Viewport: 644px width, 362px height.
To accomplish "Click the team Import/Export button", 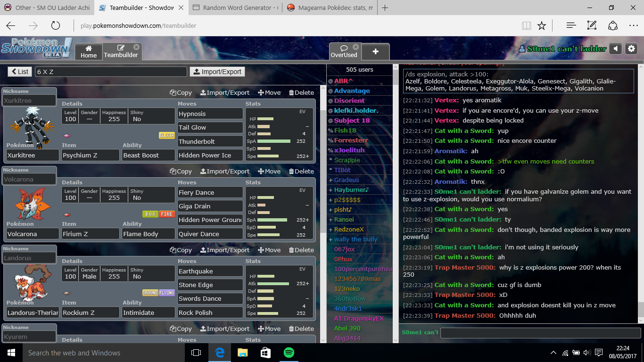I will coord(217,72).
